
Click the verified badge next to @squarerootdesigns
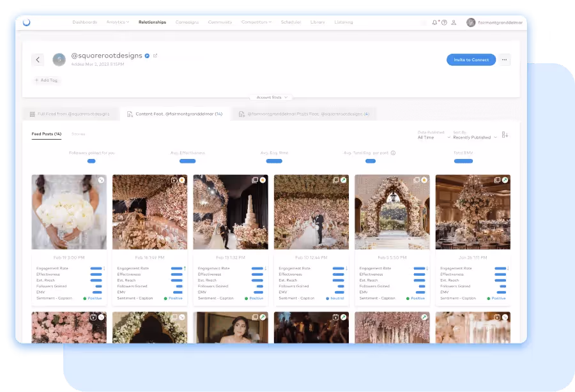coord(147,56)
